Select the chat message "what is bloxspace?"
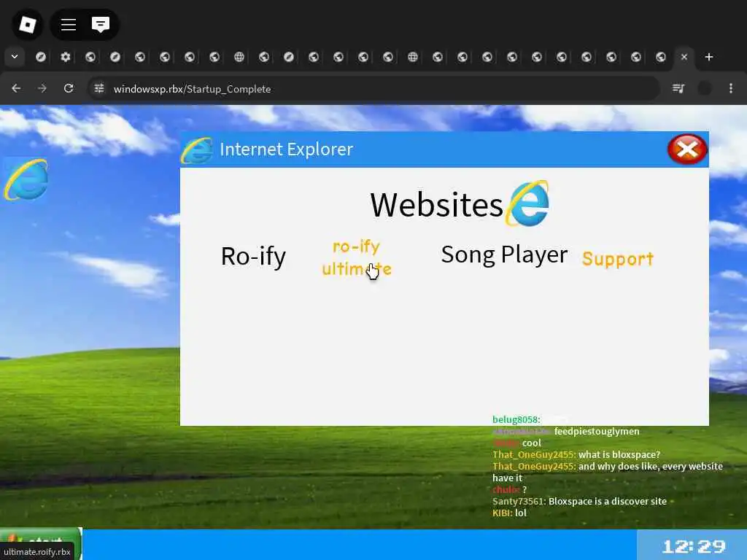747x560 pixels. coord(619,454)
